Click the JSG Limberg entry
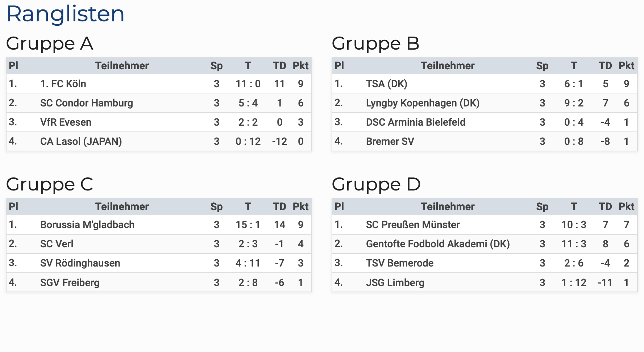 click(395, 283)
